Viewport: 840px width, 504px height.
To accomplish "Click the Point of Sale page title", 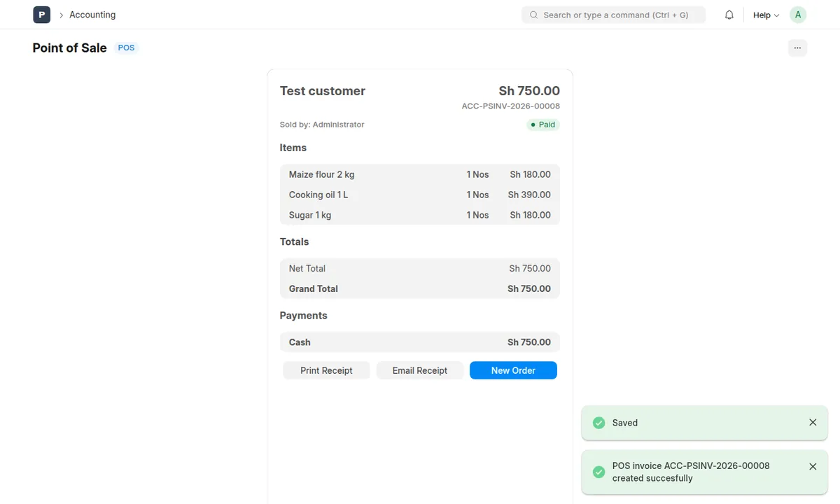I will pyautogui.click(x=69, y=48).
